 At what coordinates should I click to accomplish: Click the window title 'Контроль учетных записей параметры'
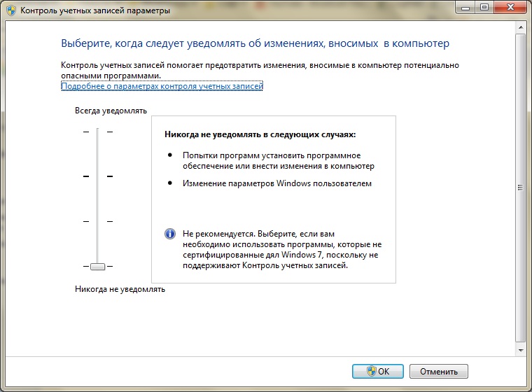click(95, 10)
